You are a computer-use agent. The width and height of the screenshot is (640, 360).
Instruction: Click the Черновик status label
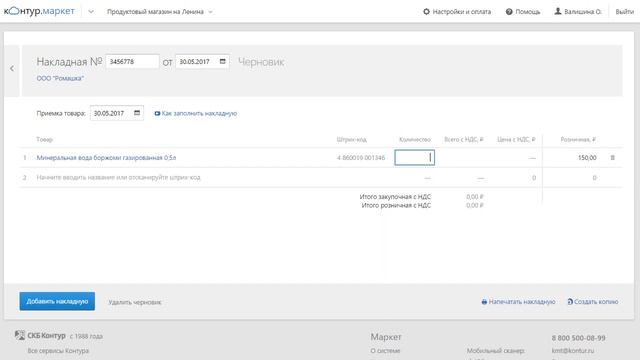[x=261, y=62]
